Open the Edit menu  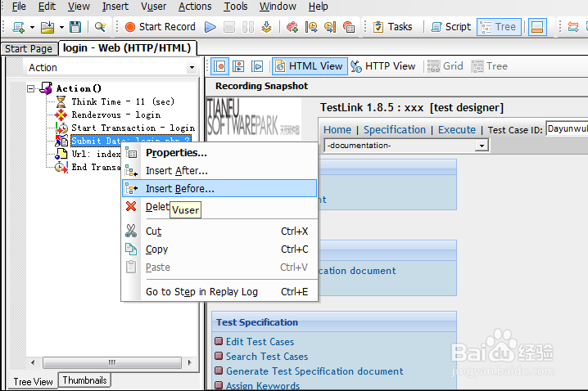[x=47, y=7]
